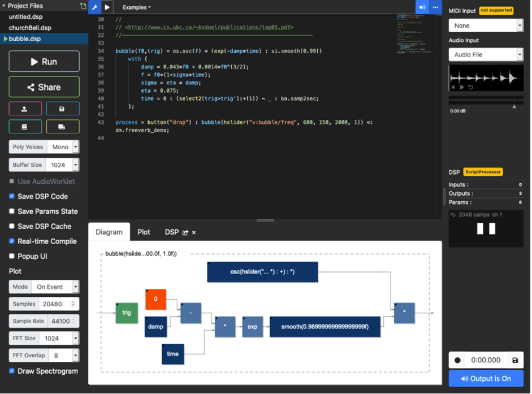Click the large Run button

tap(44, 62)
